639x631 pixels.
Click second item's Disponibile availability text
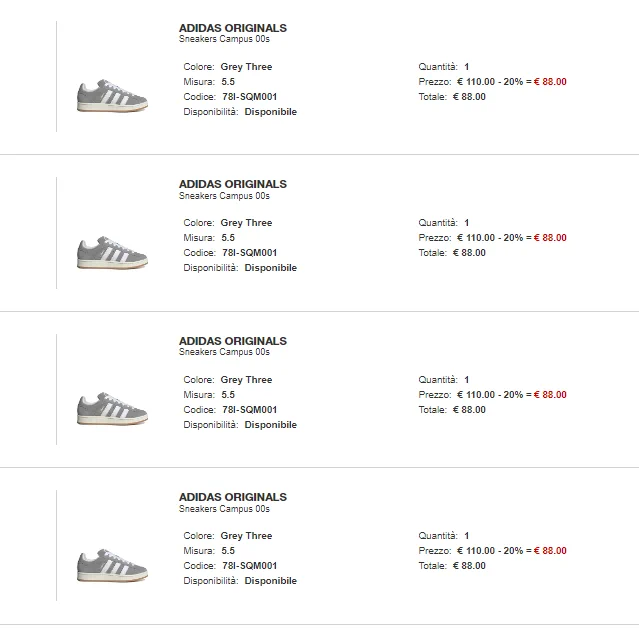click(x=271, y=268)
